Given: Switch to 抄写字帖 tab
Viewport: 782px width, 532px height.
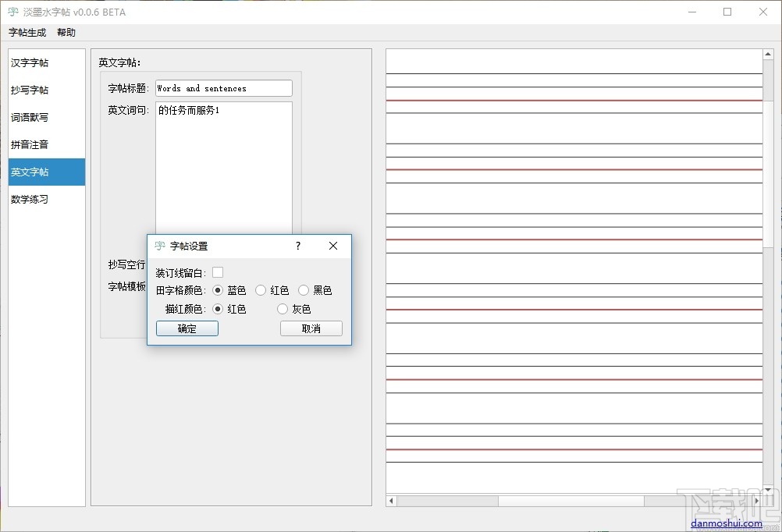Looking at the screenshot, I should click(x=46, y=90).
